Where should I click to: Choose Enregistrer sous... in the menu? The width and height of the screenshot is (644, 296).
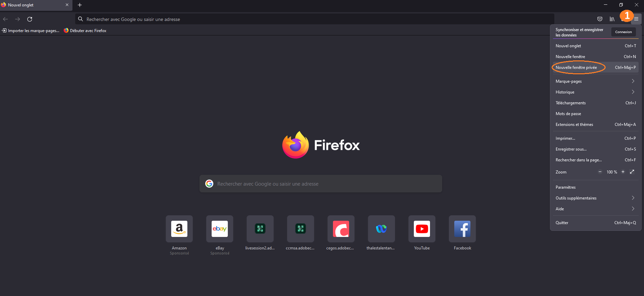click(595, 149)
